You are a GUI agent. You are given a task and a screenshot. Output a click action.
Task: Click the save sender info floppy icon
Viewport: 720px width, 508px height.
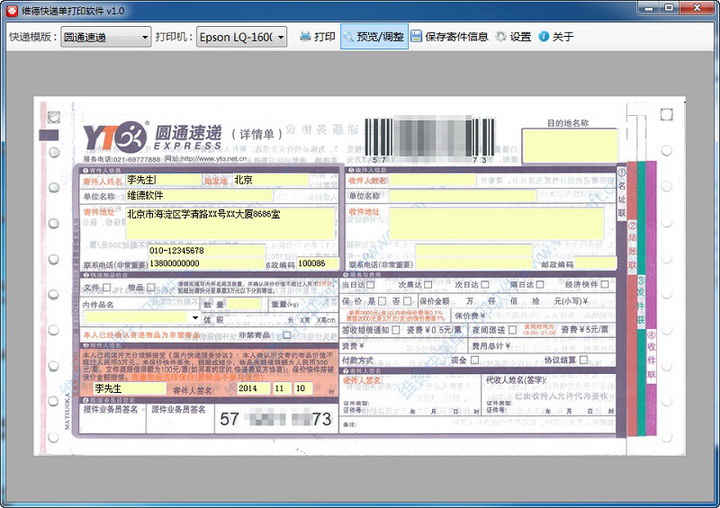(416, 36)
